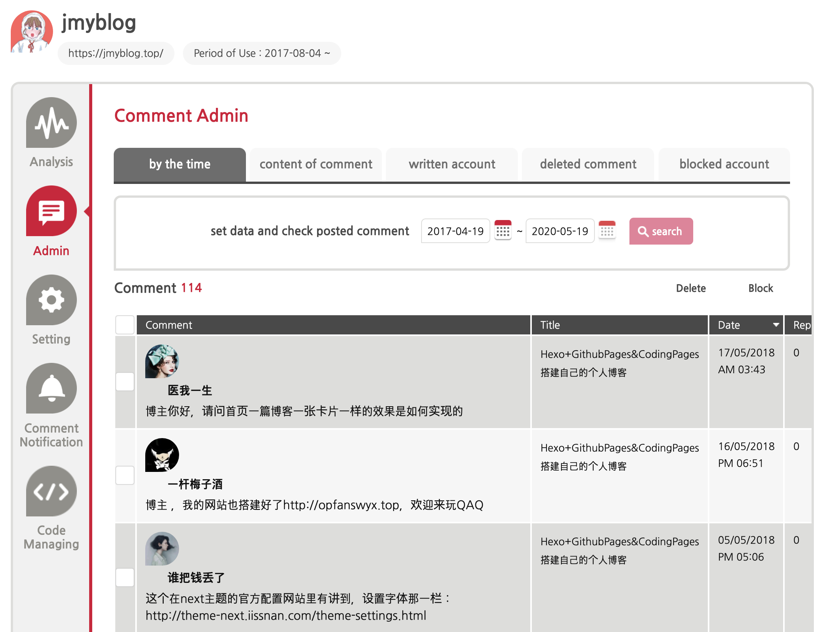Open Setting gear icon in sidebar

pyautogui.click(x=51, y=300)
